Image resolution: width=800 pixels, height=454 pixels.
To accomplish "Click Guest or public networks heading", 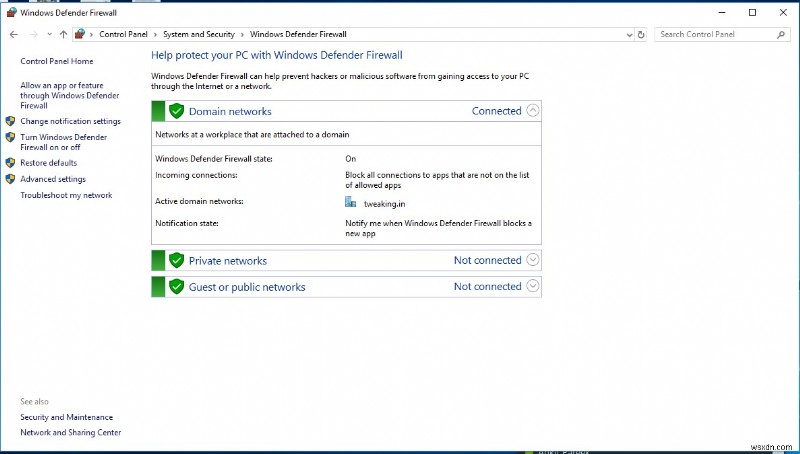I will click(x=247, y=287).
